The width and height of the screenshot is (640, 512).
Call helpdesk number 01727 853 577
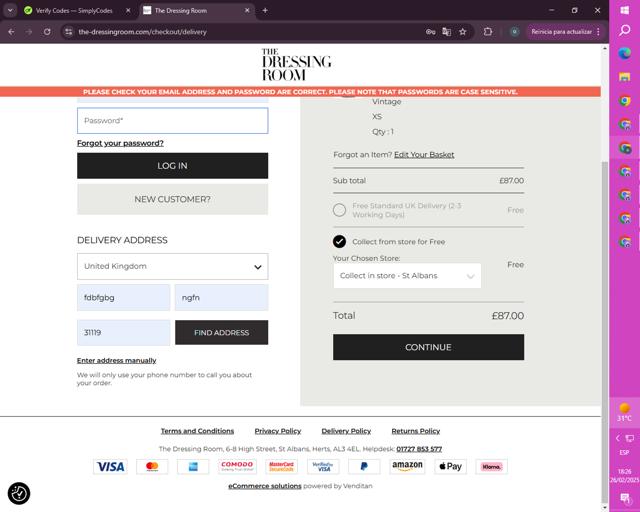[419, 449]
